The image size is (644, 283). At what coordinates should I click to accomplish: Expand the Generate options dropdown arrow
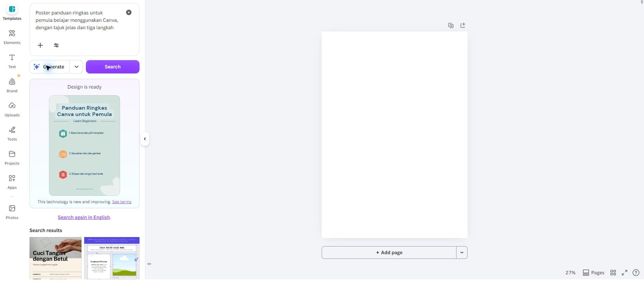76,67
